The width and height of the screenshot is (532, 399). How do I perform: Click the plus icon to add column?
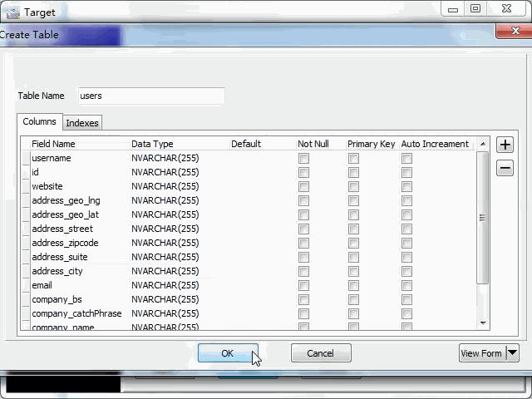(505, 145)
